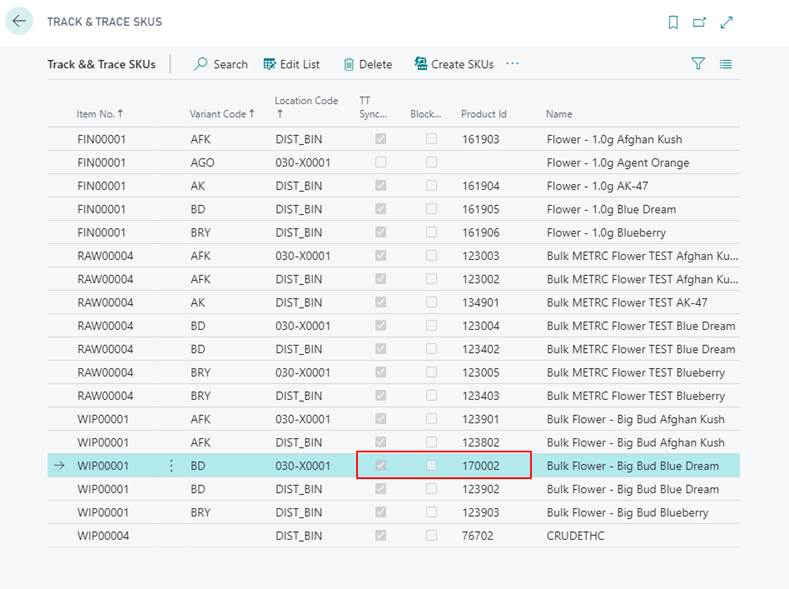Sort by Variant Code column header

tap(222, 114)
